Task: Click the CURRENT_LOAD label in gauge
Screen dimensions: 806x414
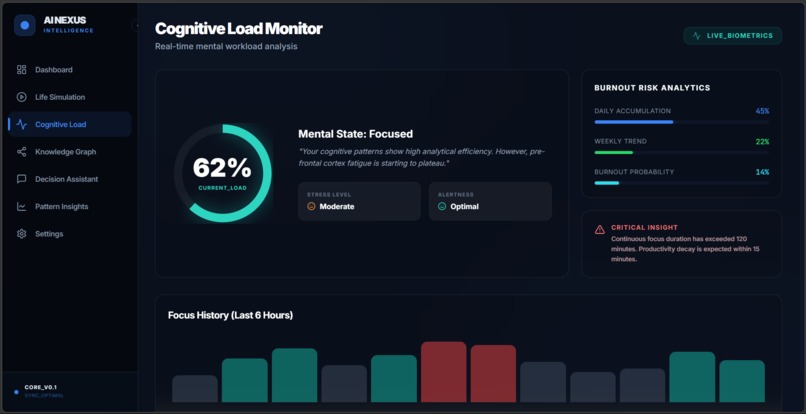Action: pyautogui.click(x=223, y=188)
